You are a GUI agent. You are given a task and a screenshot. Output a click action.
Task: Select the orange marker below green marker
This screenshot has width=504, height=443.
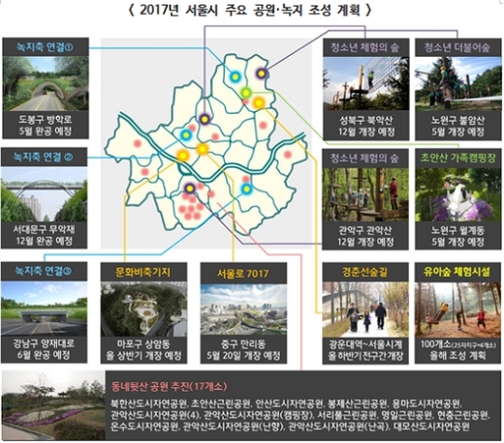tap(259, 103)
